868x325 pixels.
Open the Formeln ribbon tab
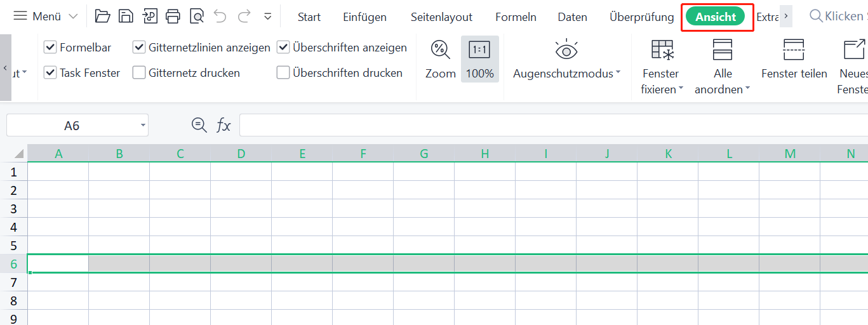point(516,17)
